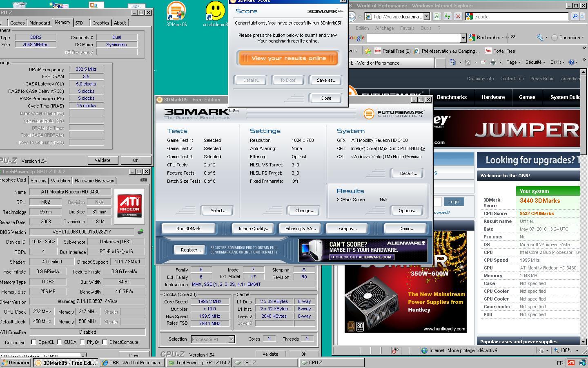
Task: Click View your results online button
Action: click(288, 58)
